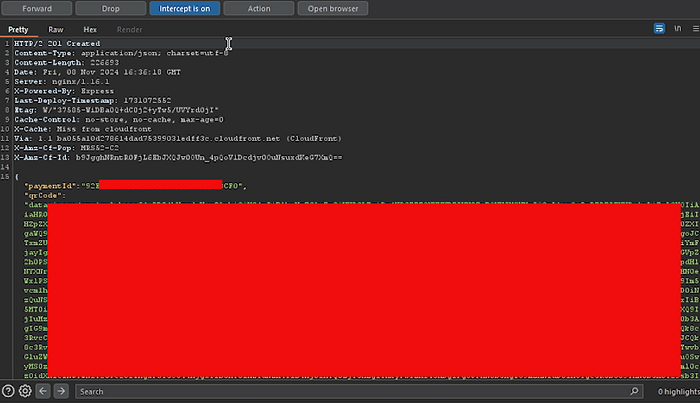Viewport: 700px width, 403px height.
Task: Click line number 15 in gutter
Action: (5, 177)
